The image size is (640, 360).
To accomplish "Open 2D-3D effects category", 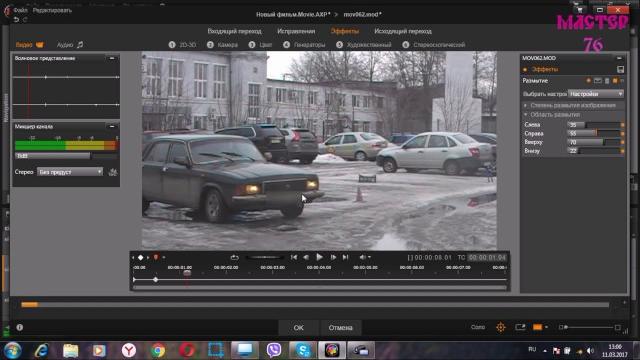I will point(182,44).
